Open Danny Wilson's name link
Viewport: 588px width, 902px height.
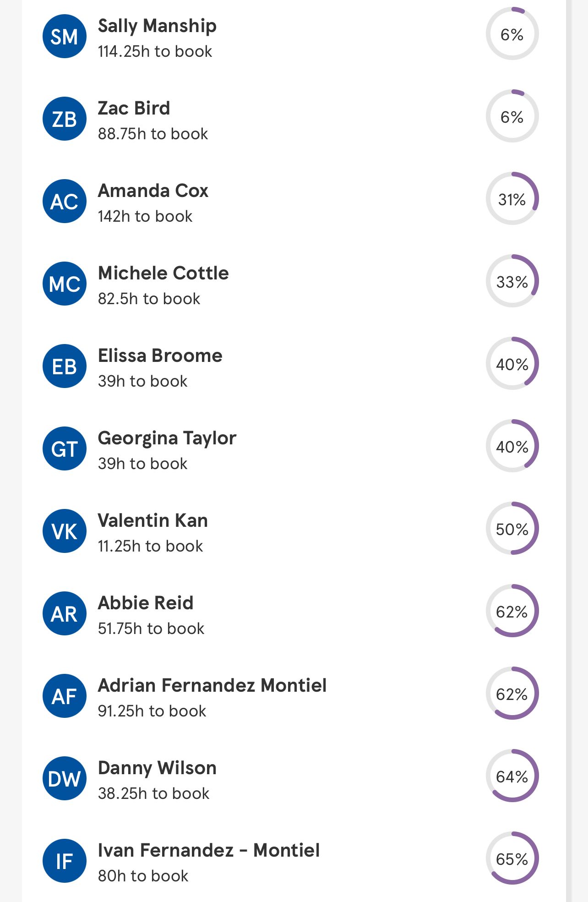click(157, 768)
